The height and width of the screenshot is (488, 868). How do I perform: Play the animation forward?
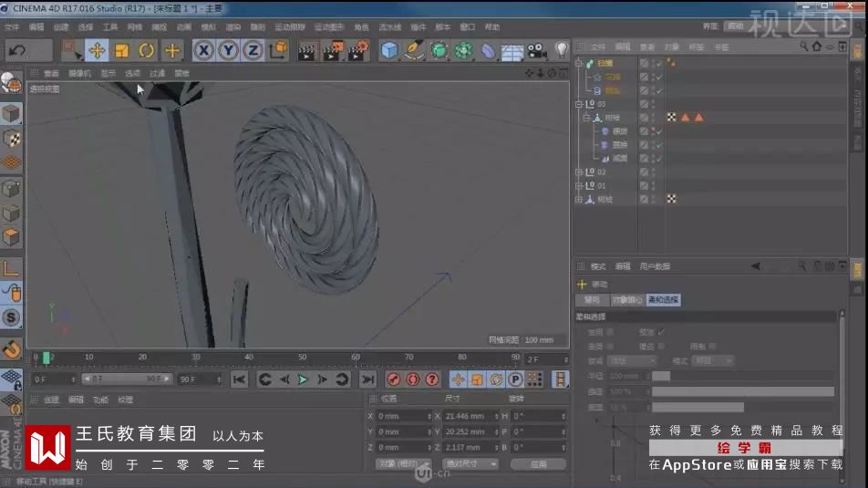303,379
